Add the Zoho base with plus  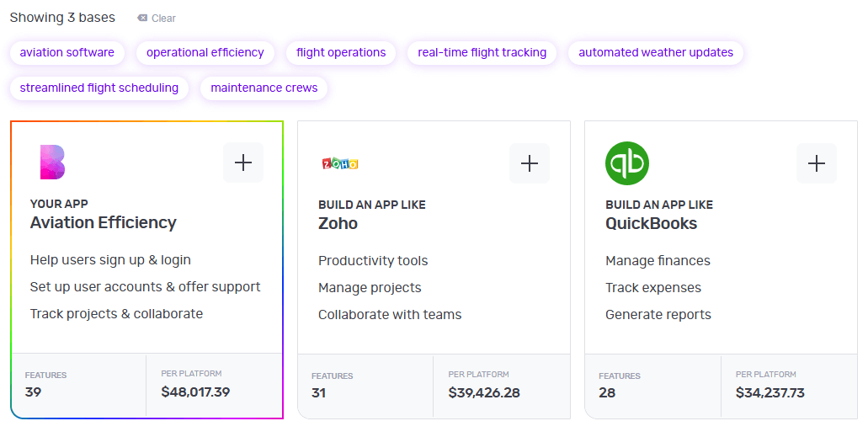(x=530, y=163)
